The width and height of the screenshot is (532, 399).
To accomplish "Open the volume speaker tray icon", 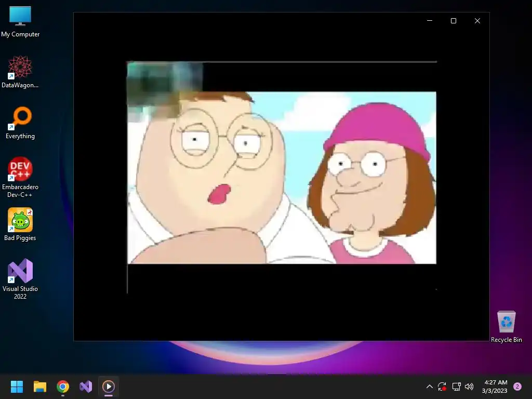I will pos(469,387).
